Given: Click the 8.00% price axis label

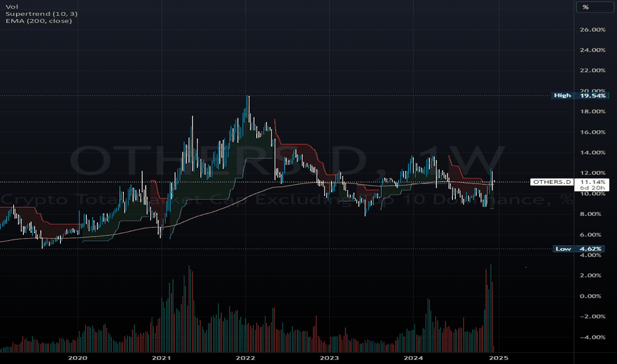Looking at the screenshot, I should click(591, 214).
